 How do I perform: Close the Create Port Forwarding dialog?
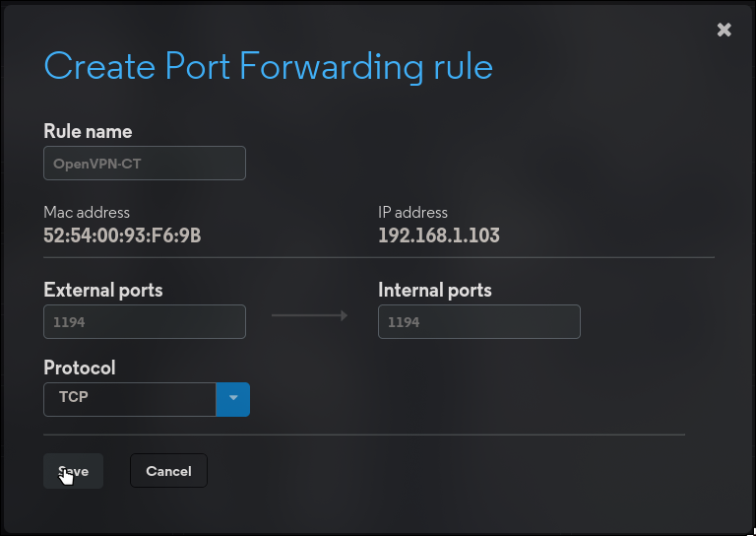[x=724, y=30]
